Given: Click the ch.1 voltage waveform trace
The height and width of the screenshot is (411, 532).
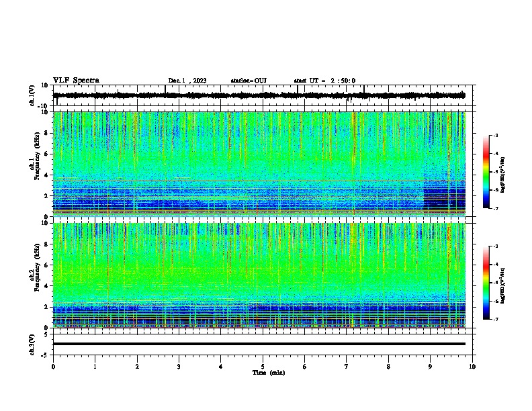Looking at the screenshot, I should [x=259, y=95].
